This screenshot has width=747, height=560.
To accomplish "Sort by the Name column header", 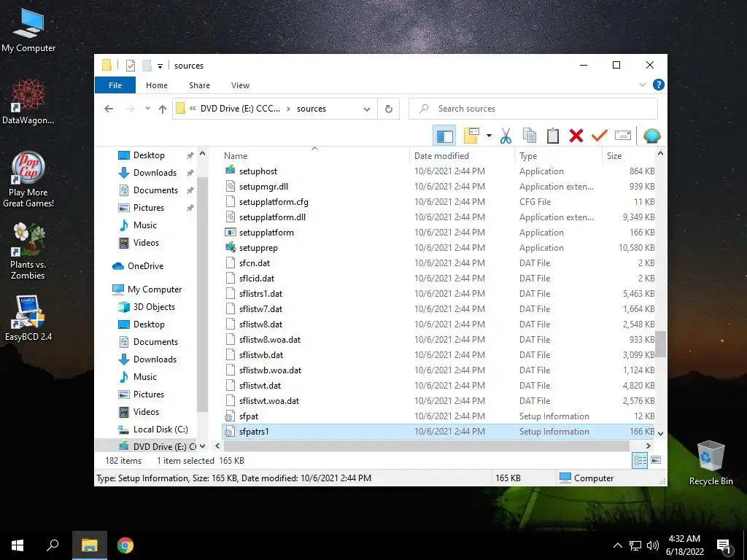I will [x=314, y=156].
